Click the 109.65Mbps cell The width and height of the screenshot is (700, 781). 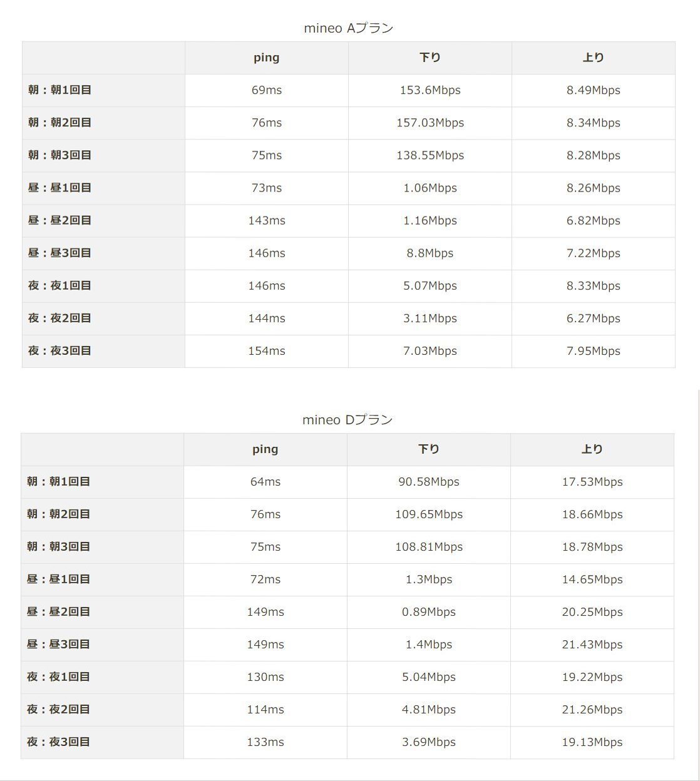click(x=428, y=514)
